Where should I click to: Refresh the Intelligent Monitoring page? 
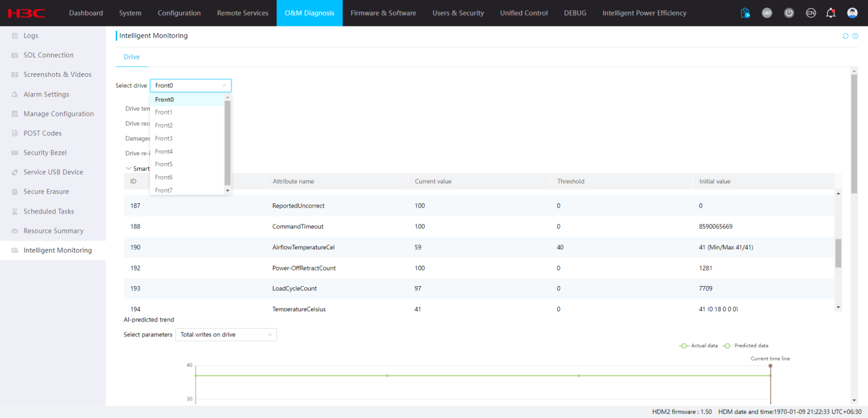(846, 36)
